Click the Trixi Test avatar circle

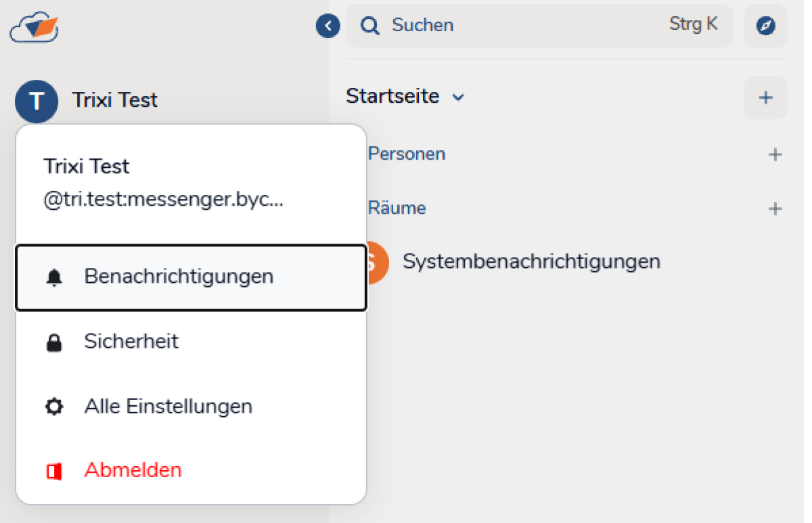point(37,101)
